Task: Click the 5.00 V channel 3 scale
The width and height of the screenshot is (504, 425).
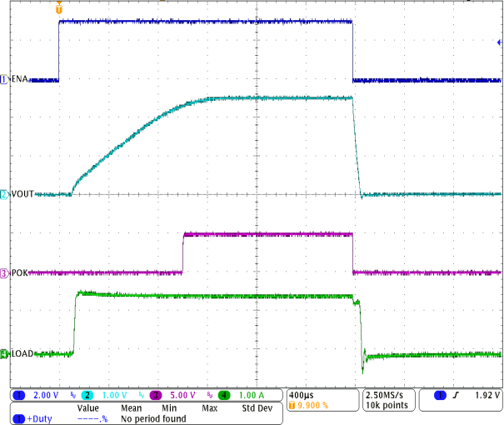Action: (182, 395)
